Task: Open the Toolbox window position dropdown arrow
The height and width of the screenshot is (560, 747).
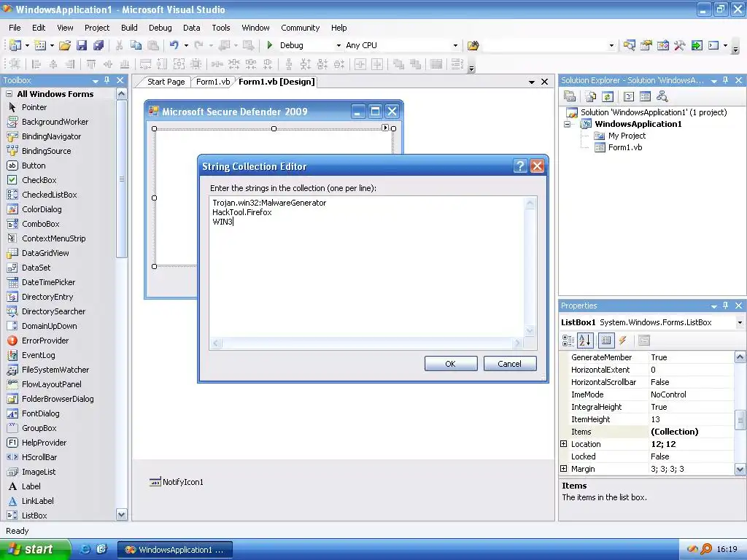Action: (96, 80)
